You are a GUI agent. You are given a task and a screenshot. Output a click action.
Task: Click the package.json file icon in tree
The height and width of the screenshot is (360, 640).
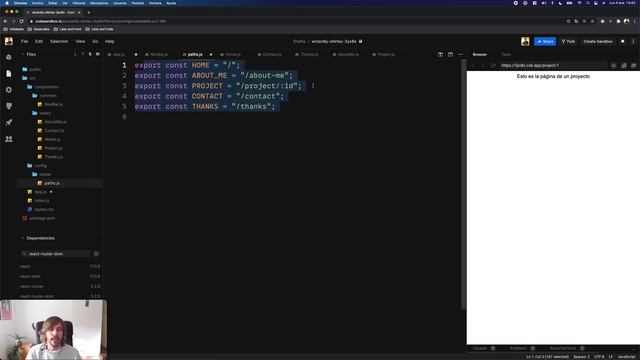[x=25, y=218]
